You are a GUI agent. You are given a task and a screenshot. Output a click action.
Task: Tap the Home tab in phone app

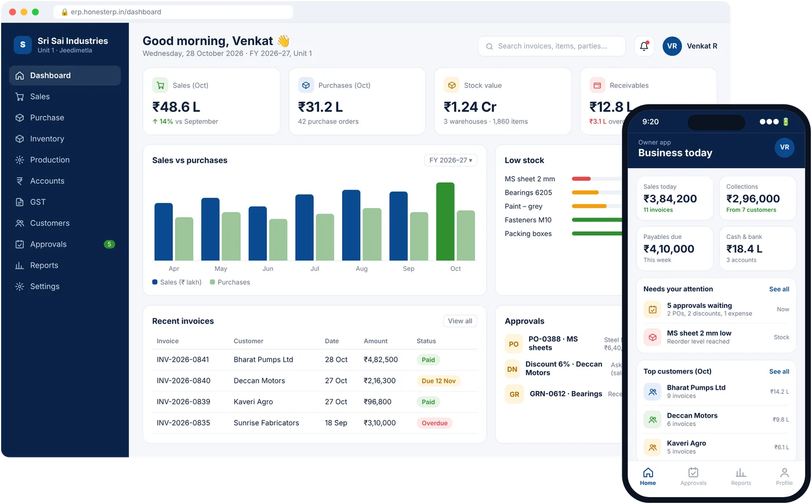point(648,476)
